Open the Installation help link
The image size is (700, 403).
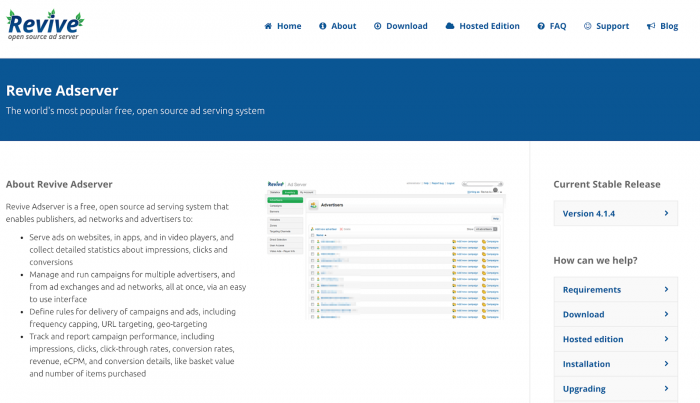(616, 364)
